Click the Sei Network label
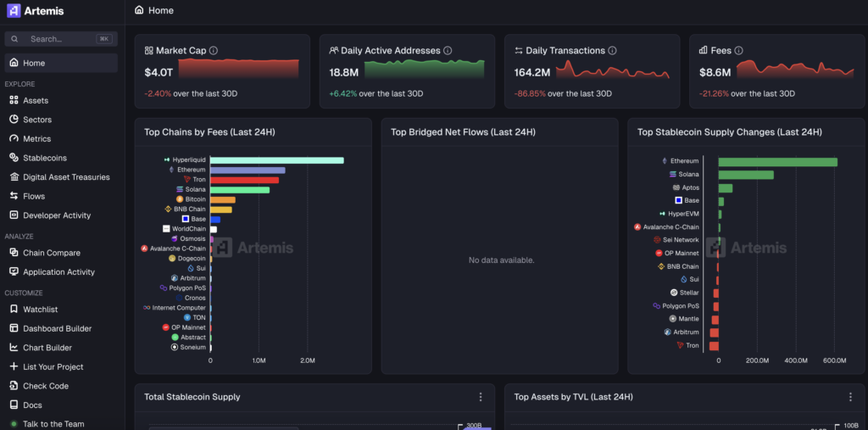 [x=681, y=240]
